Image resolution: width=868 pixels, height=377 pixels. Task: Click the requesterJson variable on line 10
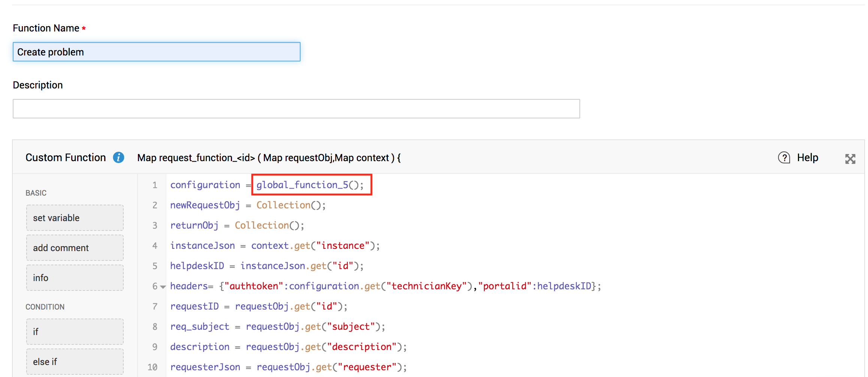pyautogui.click(x=205, y=367)
